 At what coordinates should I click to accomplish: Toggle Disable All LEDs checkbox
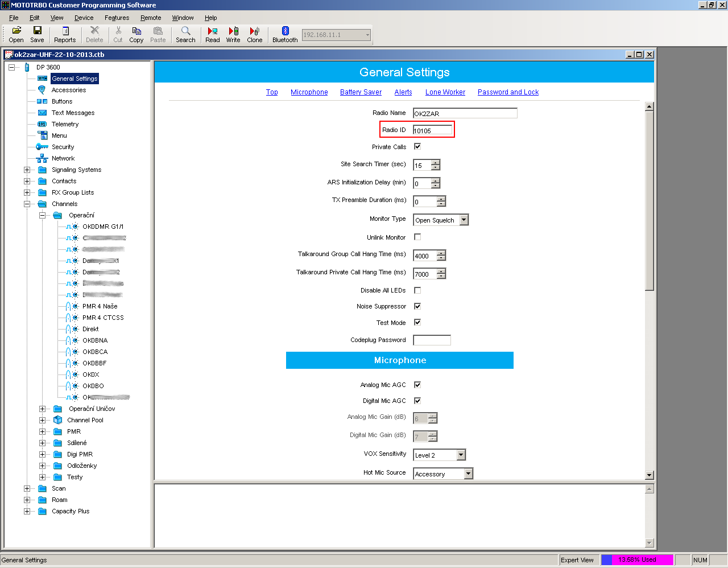417,290
